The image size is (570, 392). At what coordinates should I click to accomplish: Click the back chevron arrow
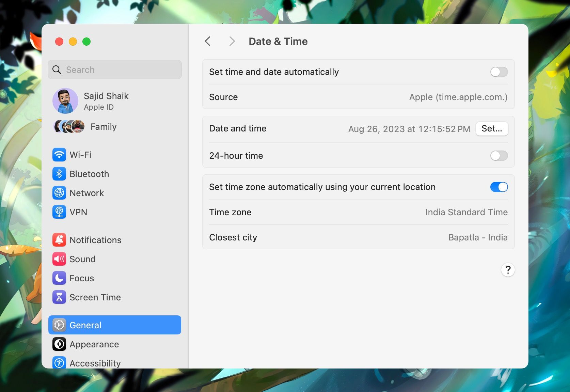(208, 41)
